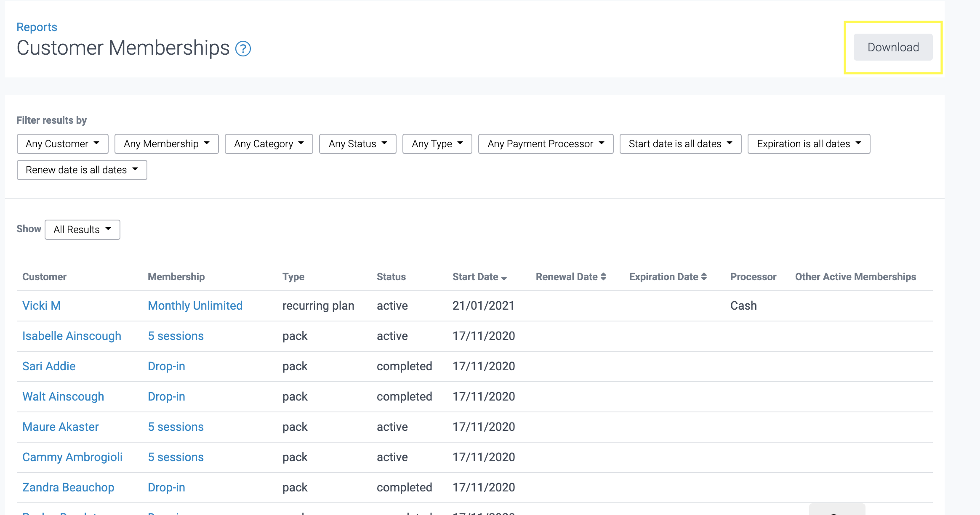Expand Any Payment Processor filter
Image resolution: width=980 pixels, height=515 pixels.
pos(546,144)
